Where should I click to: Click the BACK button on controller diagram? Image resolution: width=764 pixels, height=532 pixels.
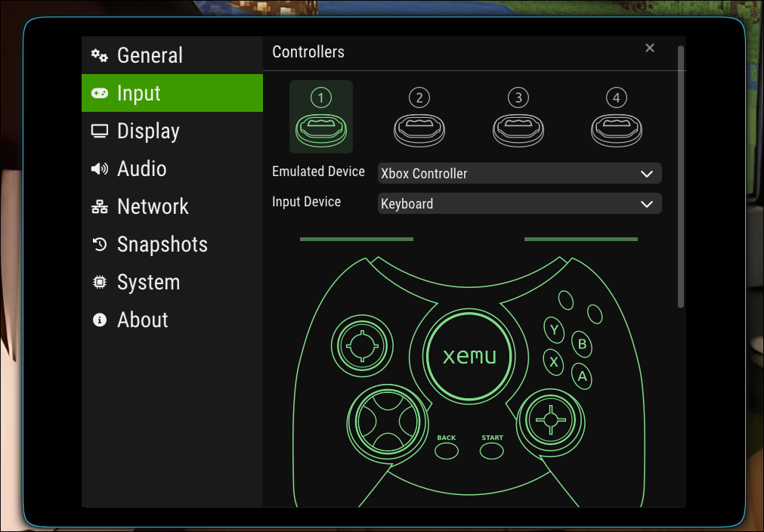coord(447,451)
